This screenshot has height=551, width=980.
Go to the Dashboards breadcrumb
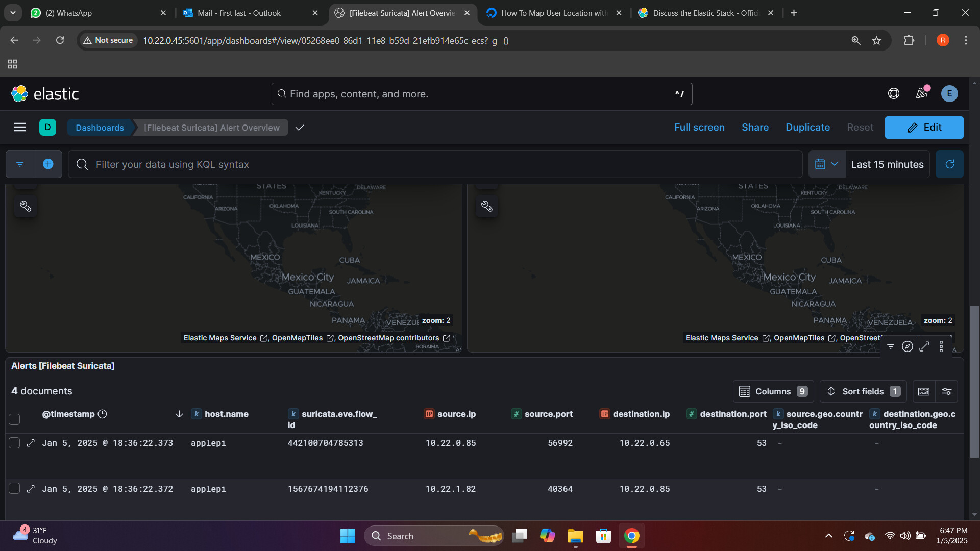(x=100, y=128)
